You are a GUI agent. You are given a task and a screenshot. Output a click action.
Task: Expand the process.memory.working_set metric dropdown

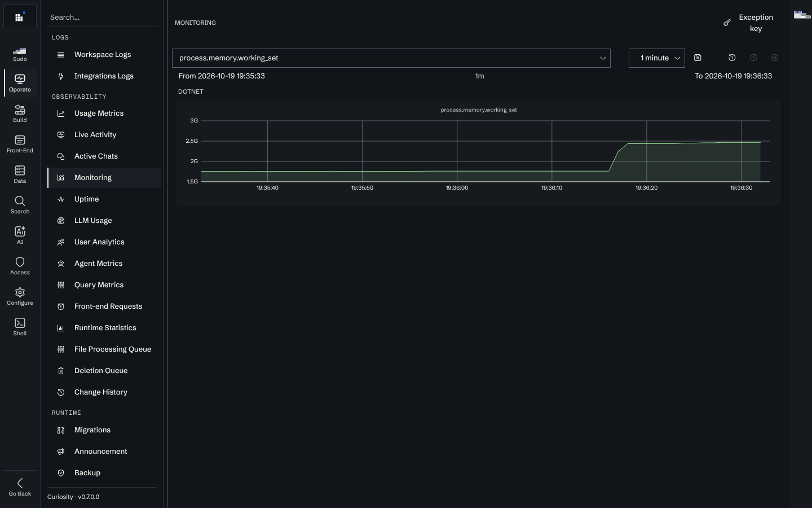pyautogui.click(x=391, y=58)
